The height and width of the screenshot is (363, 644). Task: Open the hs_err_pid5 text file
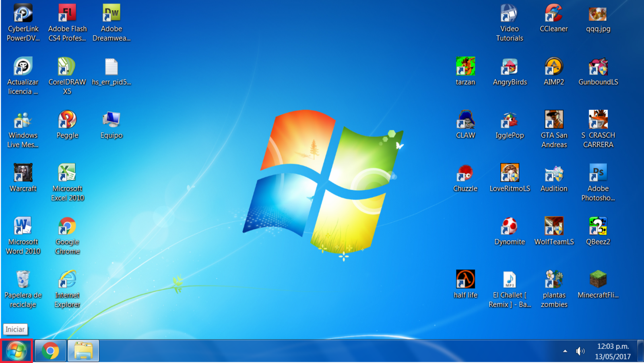(111, 68)
